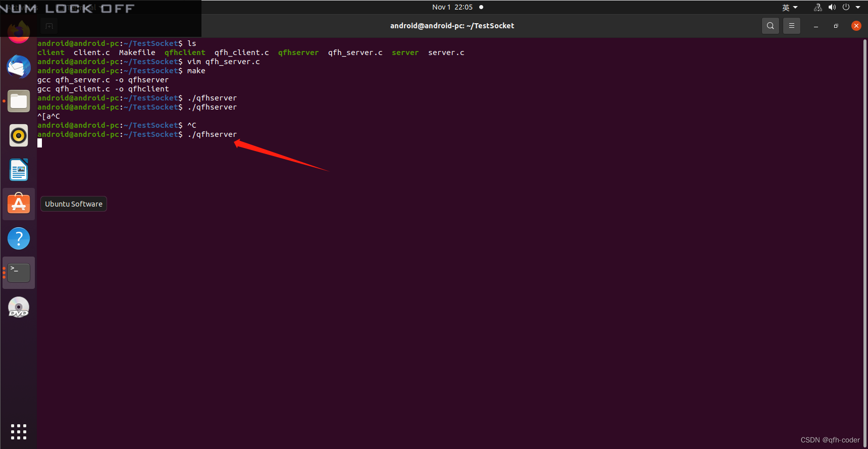Screen dimensions: 868x449
Task: Click the '^[a^C' output line
Action: 48,116
